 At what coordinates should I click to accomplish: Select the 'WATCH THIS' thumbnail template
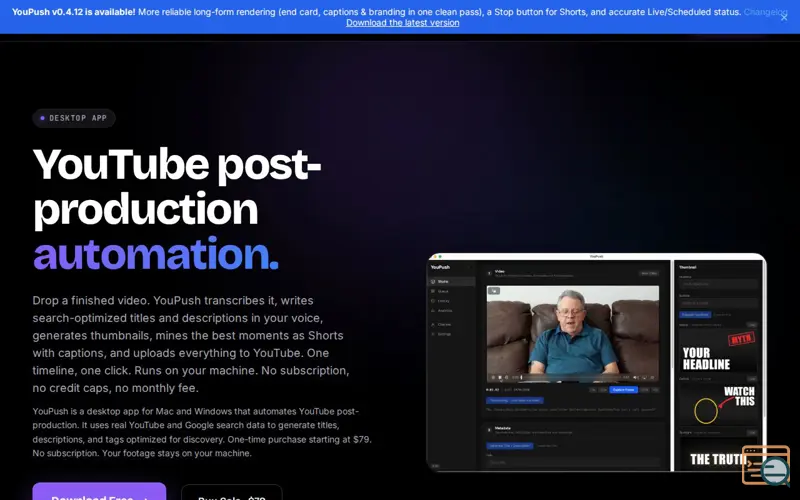click(x=719, y=404)
